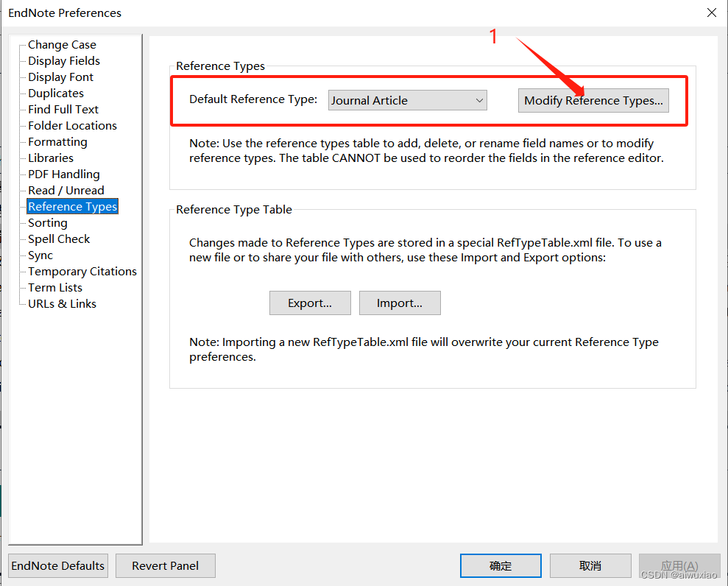
Task: Select Temporary Citations in list
Action: click(82, 271)
